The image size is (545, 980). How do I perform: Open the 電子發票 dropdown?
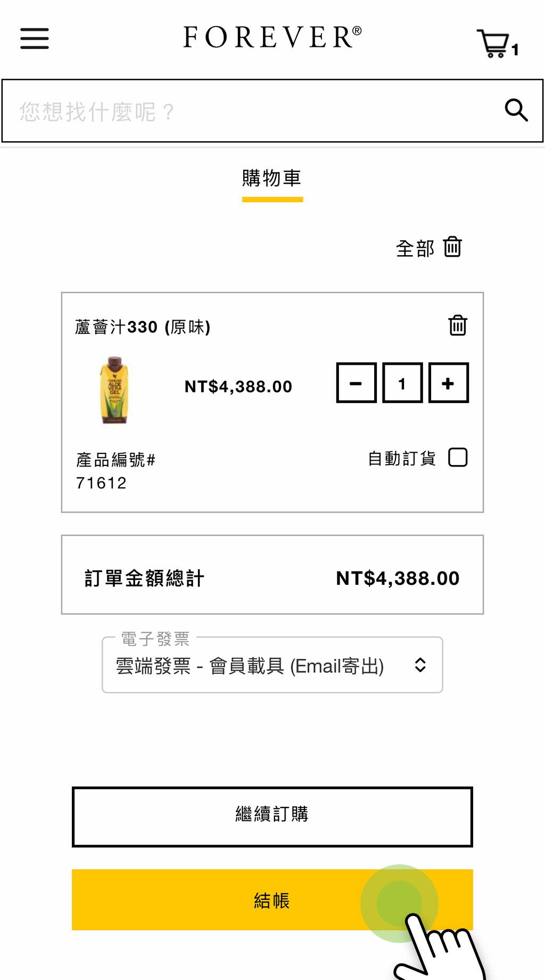point(250,666)
